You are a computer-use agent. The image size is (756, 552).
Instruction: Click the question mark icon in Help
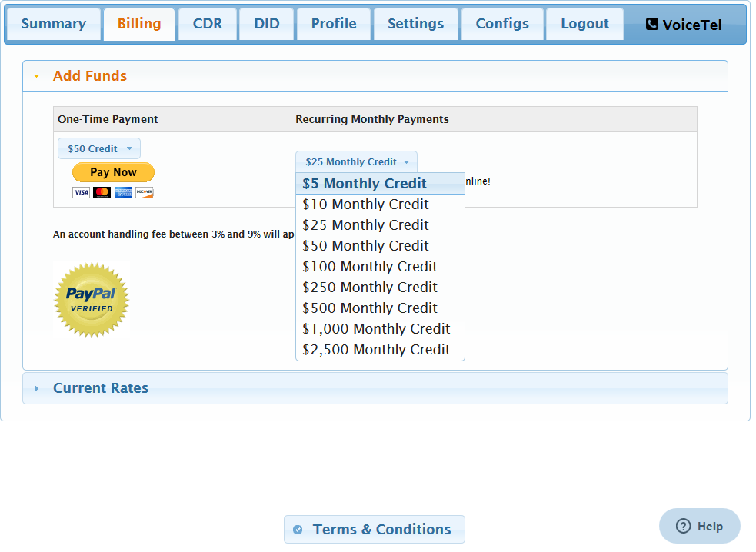pos(683,526)
